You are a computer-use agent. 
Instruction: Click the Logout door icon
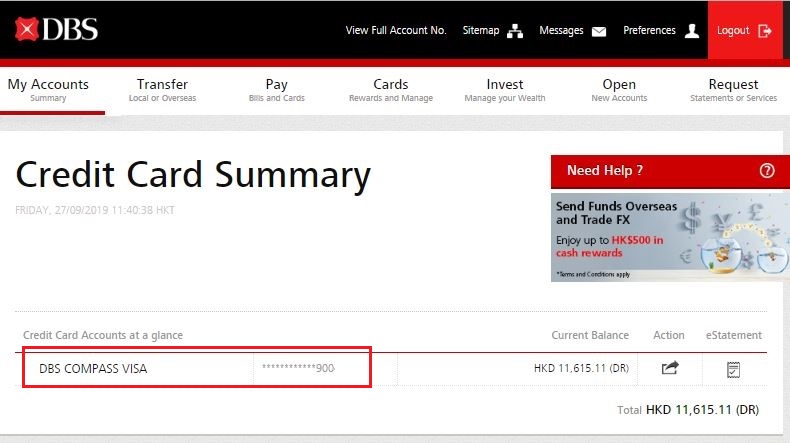765,31
